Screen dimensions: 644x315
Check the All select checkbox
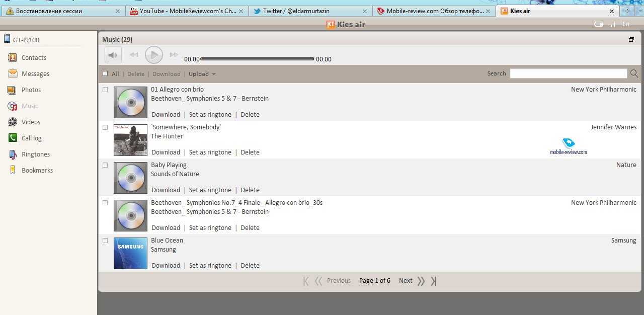[x=105, y=74]
